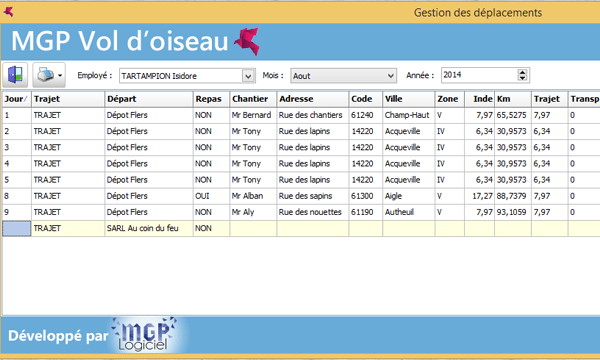Click the Jour cell for day 9
Viewport: 600px width, 360px height.
tap(16, 212)
